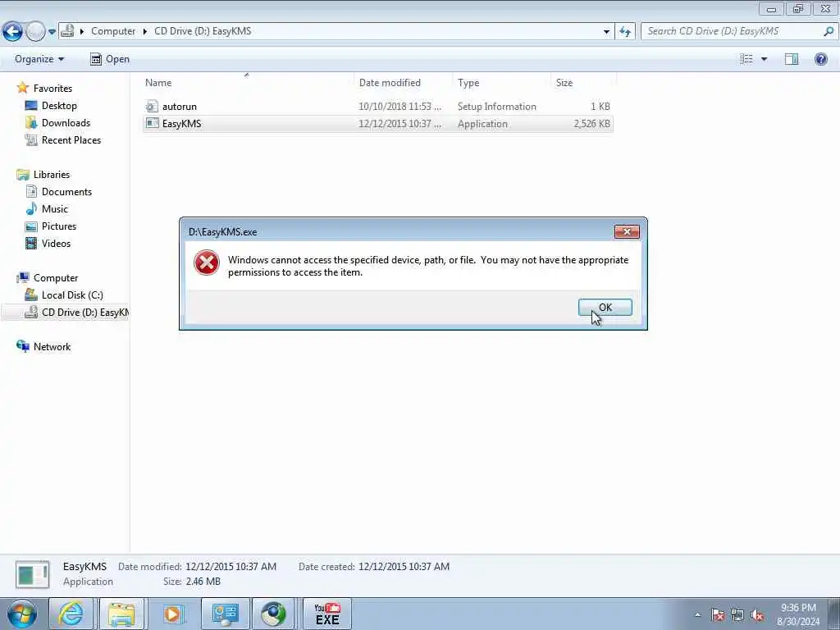Dismiss the error dialog with OK

coord(605,308)
